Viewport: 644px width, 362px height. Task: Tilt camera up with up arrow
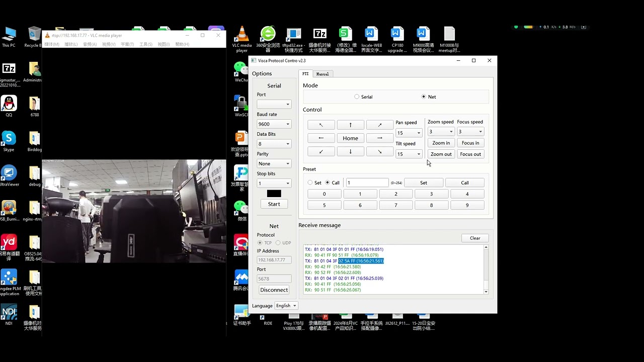350,125
